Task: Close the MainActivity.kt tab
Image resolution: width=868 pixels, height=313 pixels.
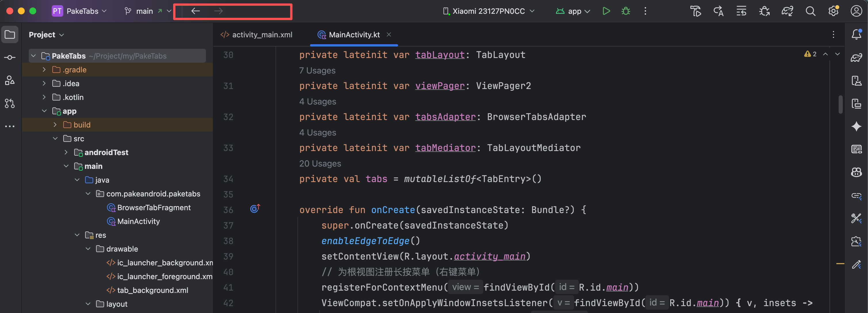Action: pyautogui.click(x=389, y=34)
